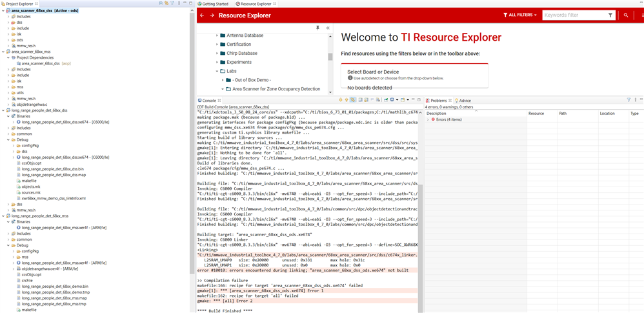Click console scroll-up arrow icon
The height and width of the screenshot is (313, 644).
click(347, 100)
